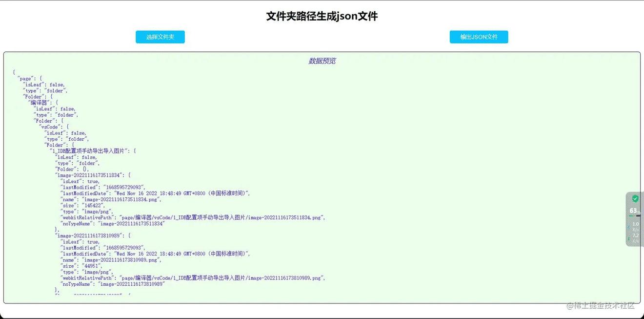Click the 选择文件夹 button
This screenshot has height=319, width=644.
[160, 37]
